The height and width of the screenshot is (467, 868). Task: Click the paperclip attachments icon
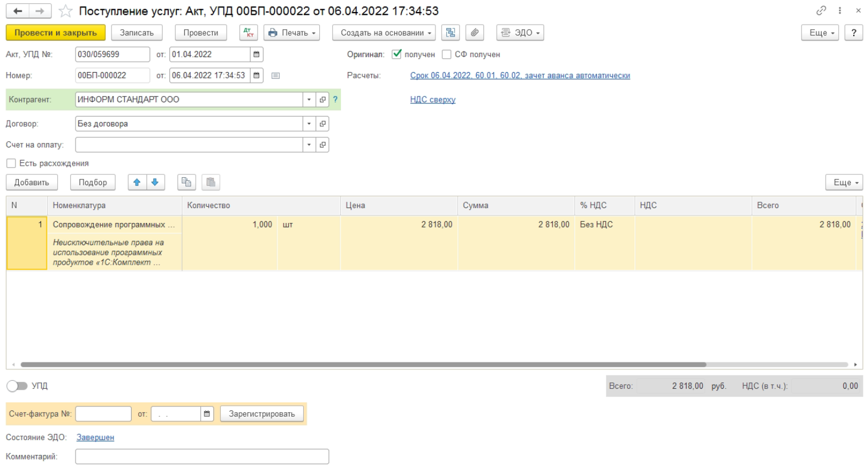pos(474,33)
